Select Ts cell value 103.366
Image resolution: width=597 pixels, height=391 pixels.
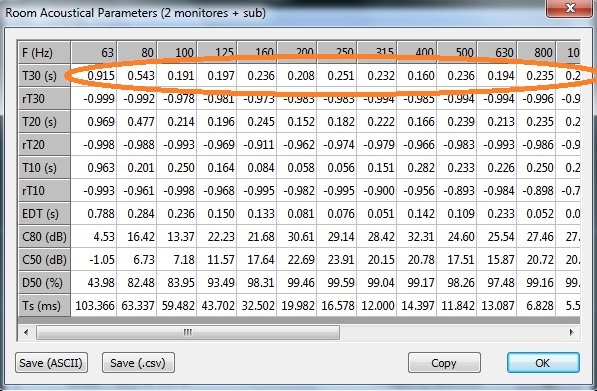pyautogui.click(x=94, y=305)
